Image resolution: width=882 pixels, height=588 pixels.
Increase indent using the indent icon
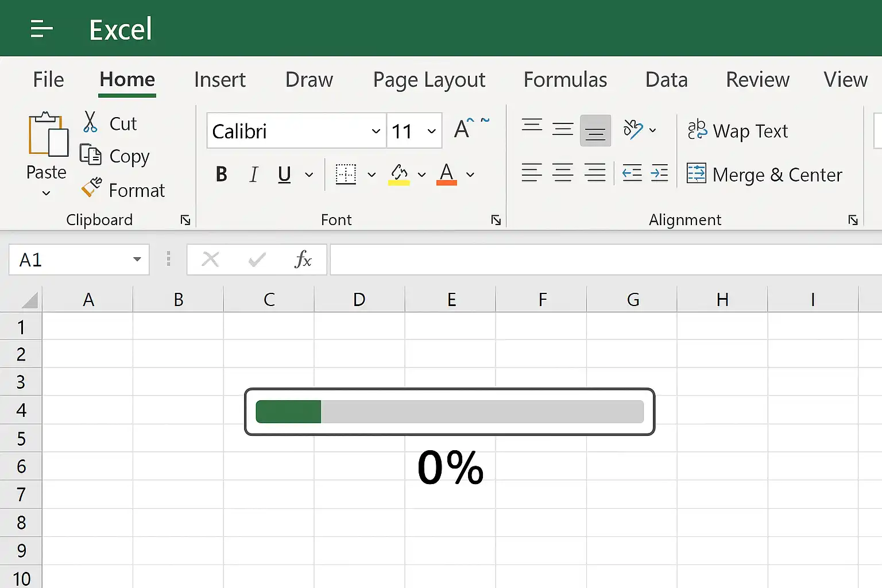659,173
